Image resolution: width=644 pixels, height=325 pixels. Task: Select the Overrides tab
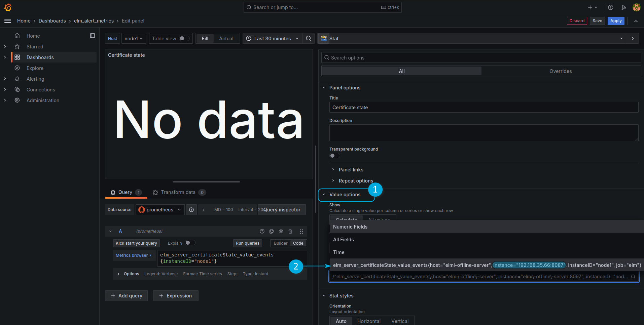561,71
